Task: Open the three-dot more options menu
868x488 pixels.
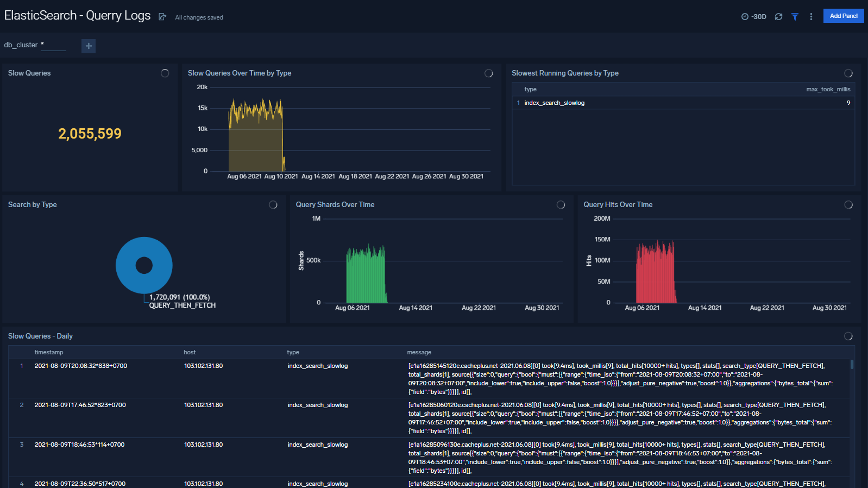Action: [811, 17]
